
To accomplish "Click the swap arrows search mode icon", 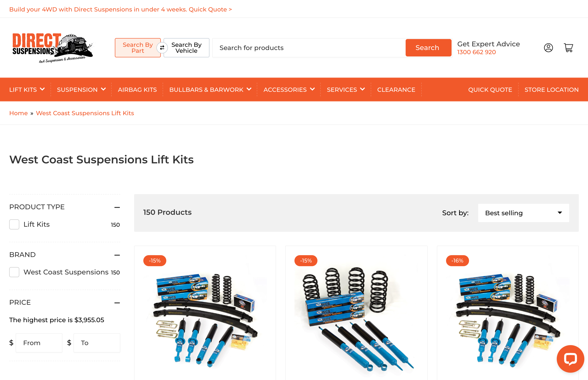I will [162, 48].
